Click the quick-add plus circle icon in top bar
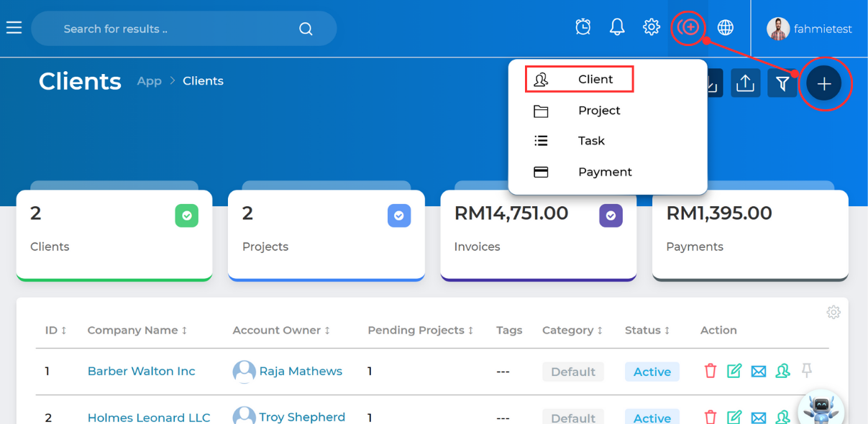Image resolution: width=868 pixels, height=424 pixels. pyautogui.click(x=688, y=27)
